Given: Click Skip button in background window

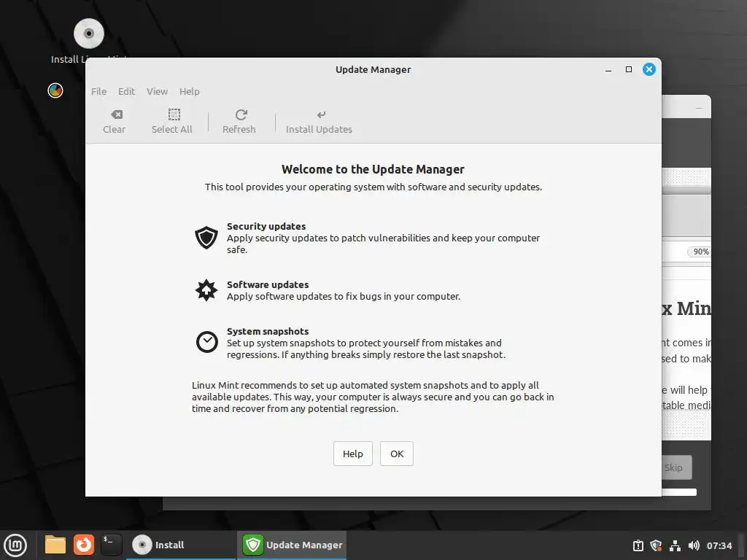Looking at the screenshot, I should click(676, 467).
